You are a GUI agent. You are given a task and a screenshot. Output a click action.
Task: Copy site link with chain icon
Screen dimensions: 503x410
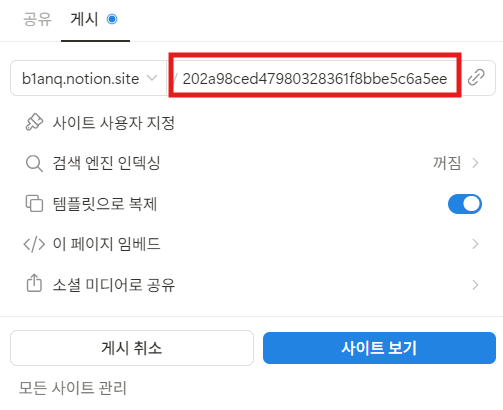476,77
